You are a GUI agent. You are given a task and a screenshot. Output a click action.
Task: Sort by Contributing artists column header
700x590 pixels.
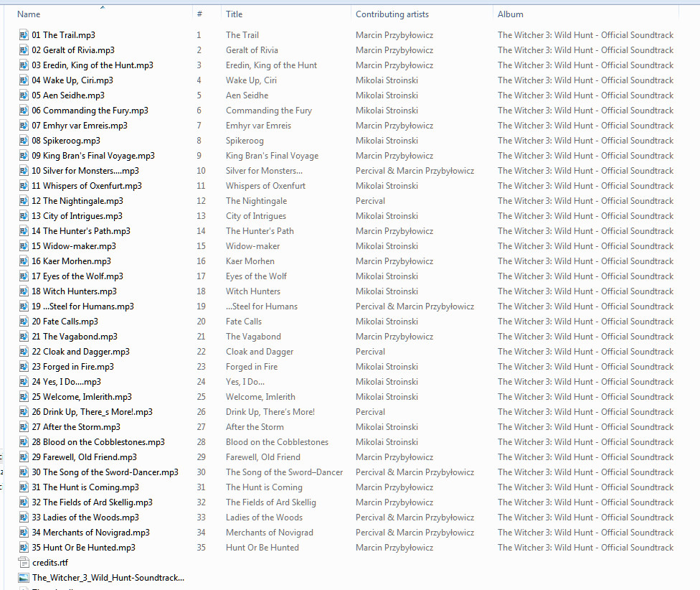[392, 14]
